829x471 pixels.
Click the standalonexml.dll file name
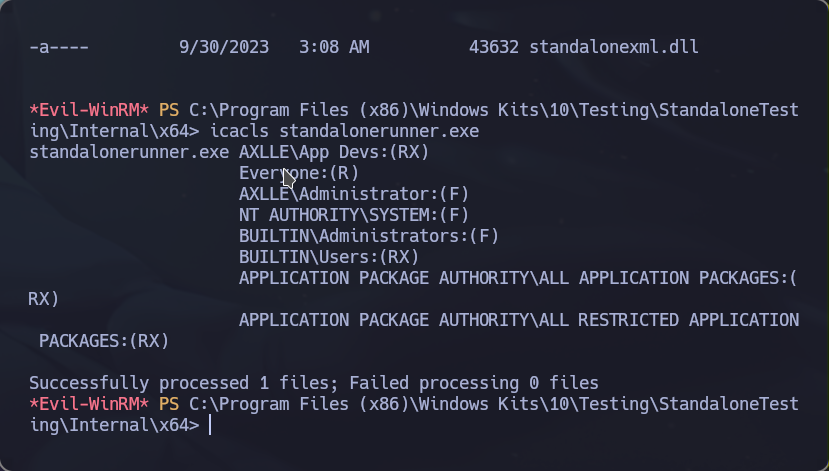[x=613, y=47]
